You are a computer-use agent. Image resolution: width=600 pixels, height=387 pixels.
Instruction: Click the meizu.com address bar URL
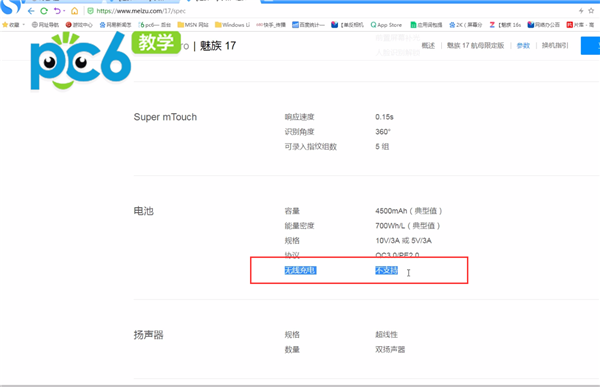tap(141, 11)
